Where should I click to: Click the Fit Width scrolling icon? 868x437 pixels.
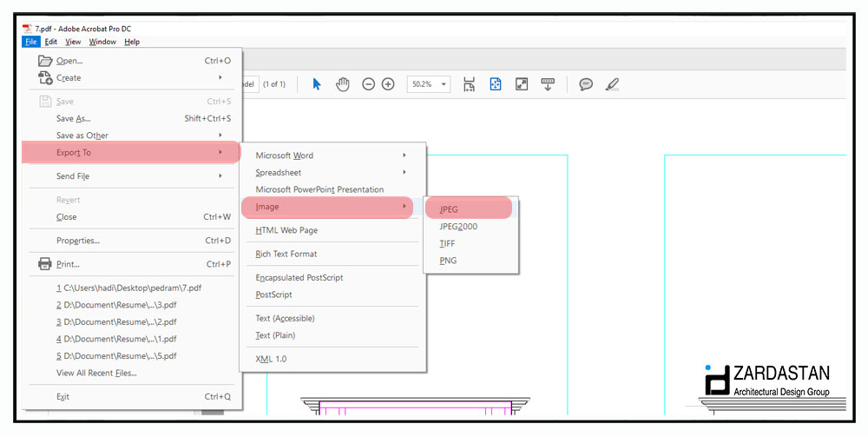(x=469, y=84)
